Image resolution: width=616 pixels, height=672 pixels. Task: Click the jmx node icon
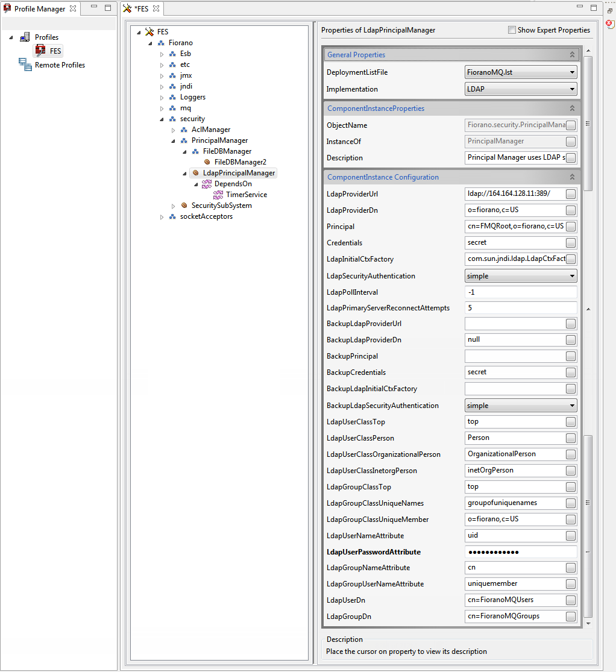pos(172,75)
